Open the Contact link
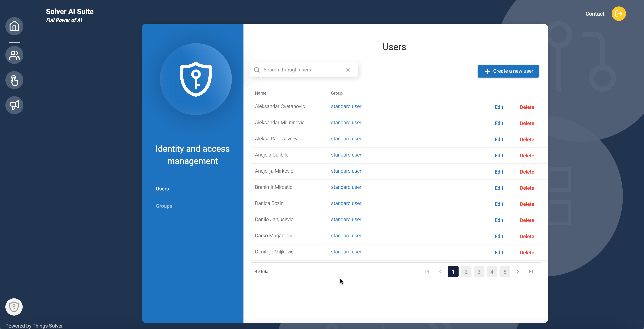The image size is (644, 329). pyautogui.click(x=595, y=14)
